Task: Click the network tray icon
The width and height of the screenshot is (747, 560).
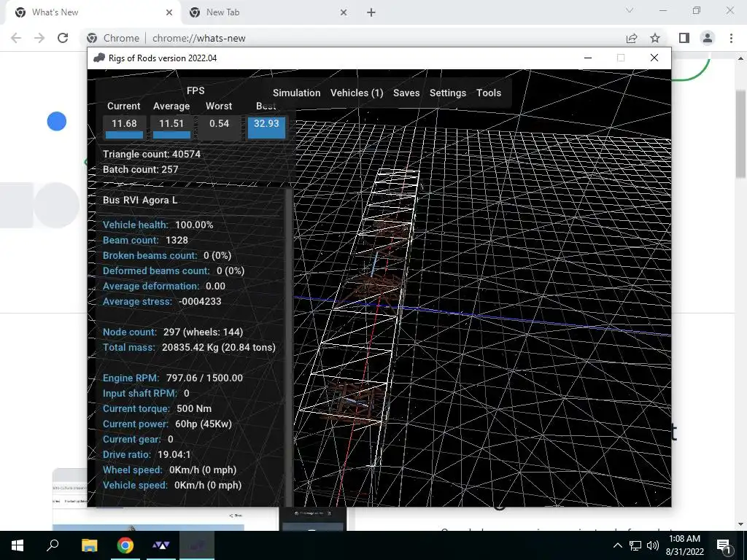Action: [635, 545]
